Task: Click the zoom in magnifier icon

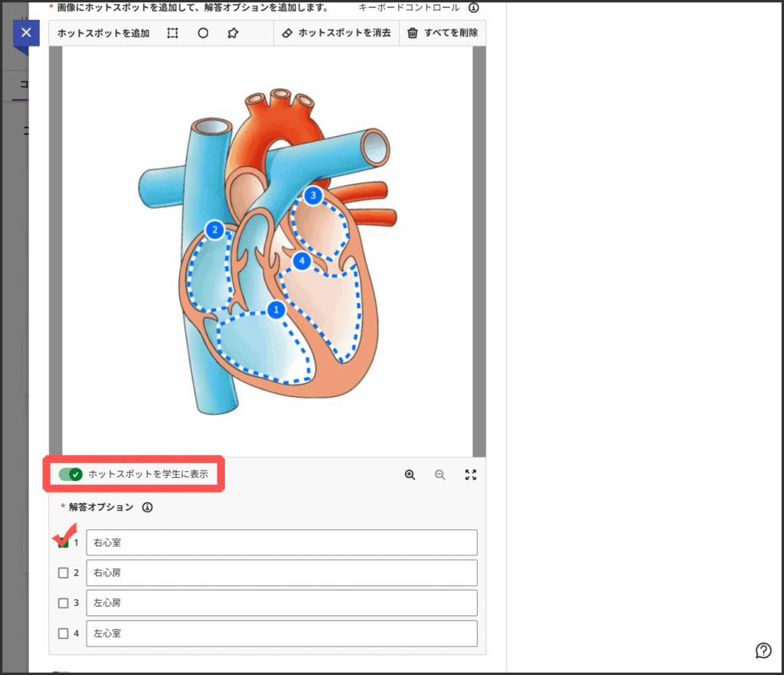Action: [410, 475]
